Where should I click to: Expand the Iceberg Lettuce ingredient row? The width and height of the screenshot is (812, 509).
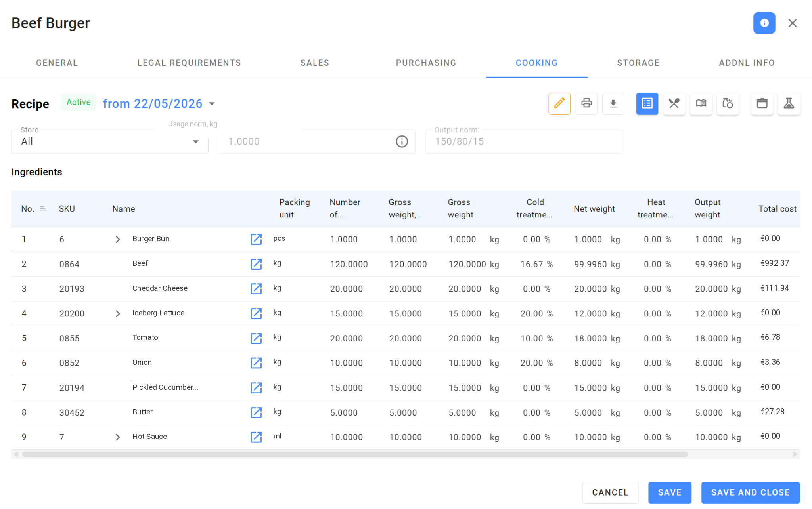tap(118, 314)
